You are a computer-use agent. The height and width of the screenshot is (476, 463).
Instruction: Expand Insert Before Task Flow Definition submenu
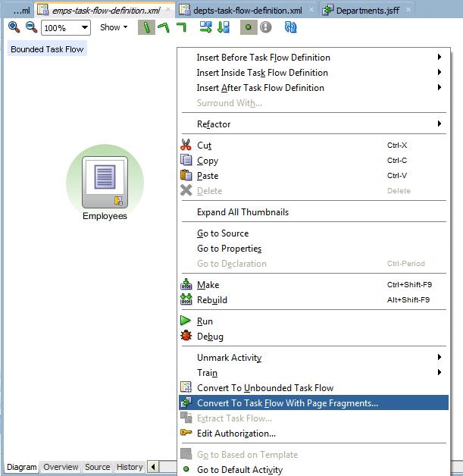click(x=314, y=58)
